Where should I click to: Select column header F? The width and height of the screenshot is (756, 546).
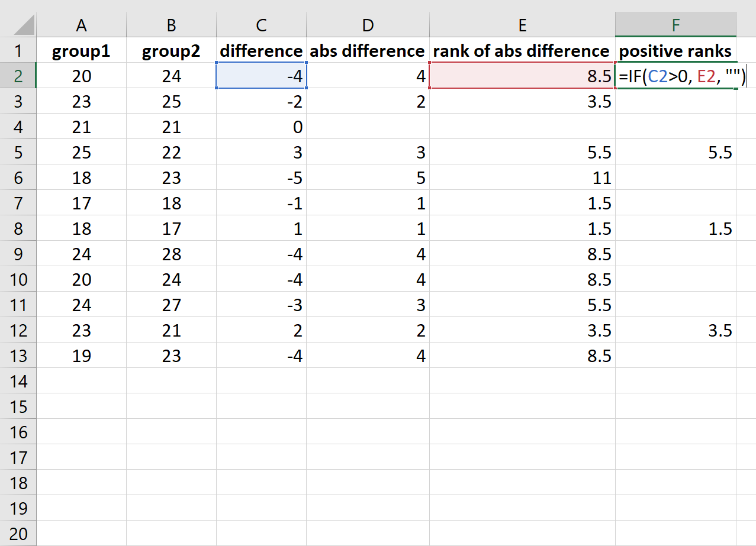(x=675, y=25)
